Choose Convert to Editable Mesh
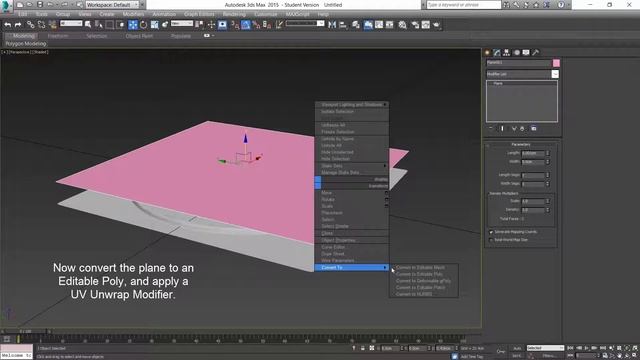 point(420,268)
